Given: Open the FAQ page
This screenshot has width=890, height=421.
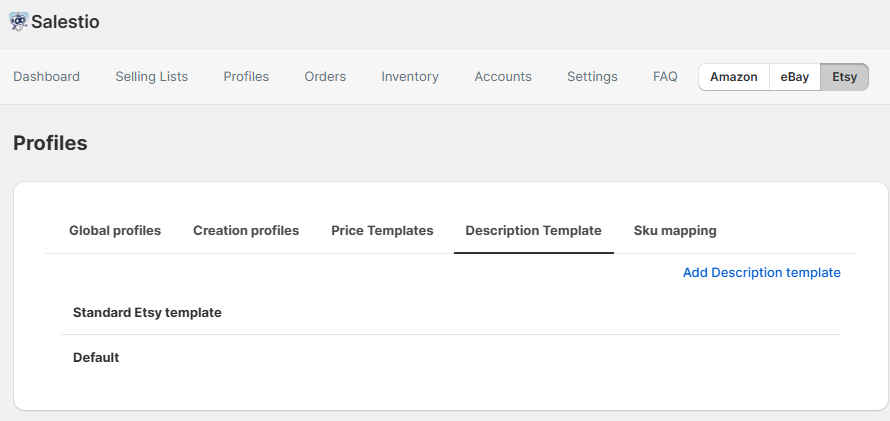Looking at the screenshot, I should (665, 76).
